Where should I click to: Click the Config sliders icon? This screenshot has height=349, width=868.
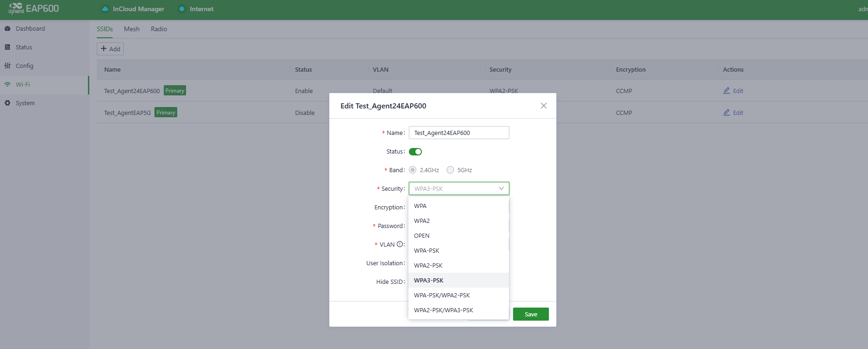[x=7, y=66]
